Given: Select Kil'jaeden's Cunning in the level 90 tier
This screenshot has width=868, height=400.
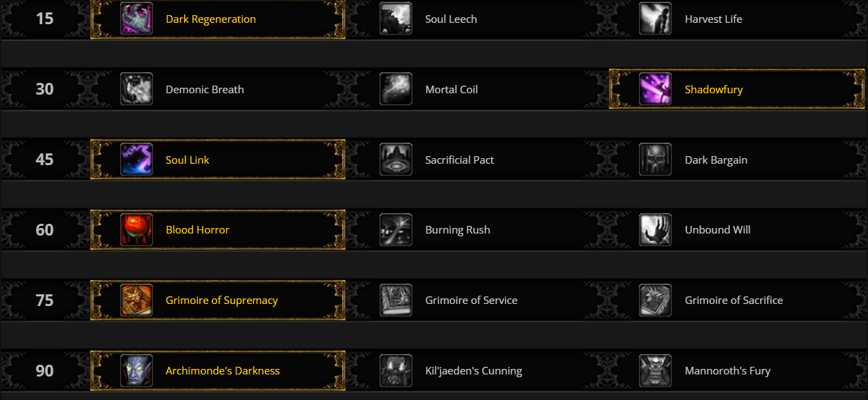Looking at the screenshot, I should [396, 370].
